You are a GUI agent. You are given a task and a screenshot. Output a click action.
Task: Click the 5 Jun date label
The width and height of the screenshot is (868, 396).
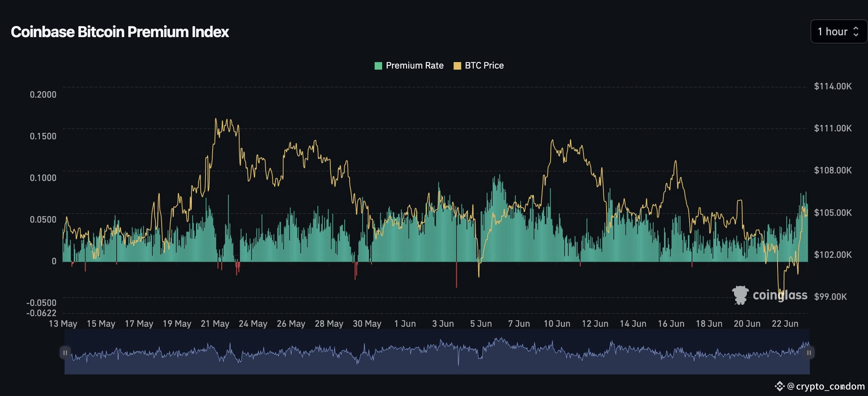click(x=481, y=324)
